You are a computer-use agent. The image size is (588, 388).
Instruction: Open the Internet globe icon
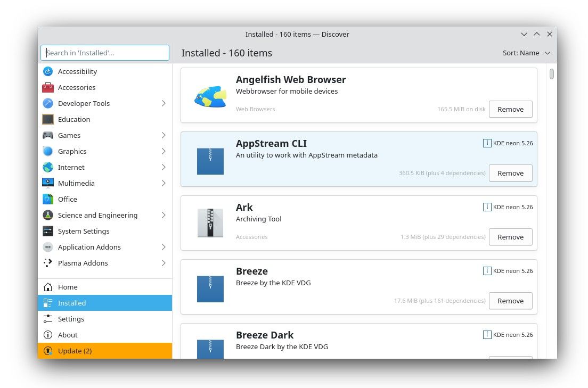(x=47, y=167)
